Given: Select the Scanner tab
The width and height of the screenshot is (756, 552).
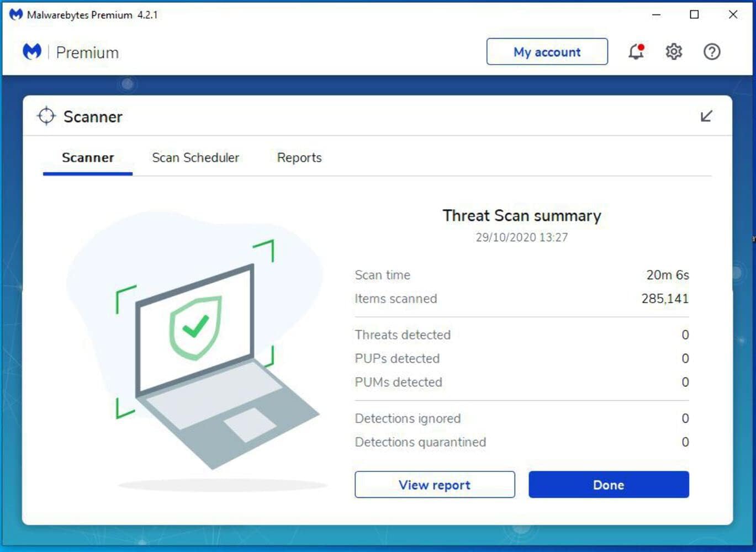Looking at the screenshot, I should (88, 158).
